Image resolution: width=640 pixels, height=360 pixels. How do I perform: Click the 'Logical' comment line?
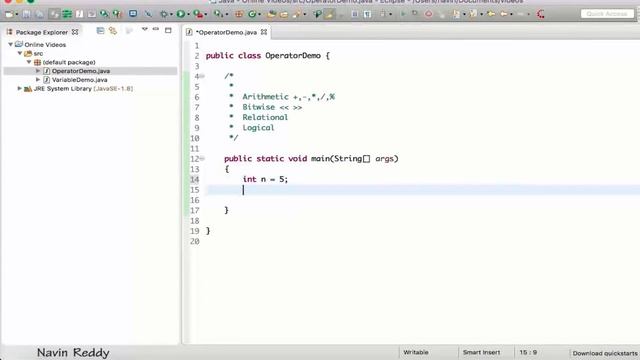tap(258, 128)
